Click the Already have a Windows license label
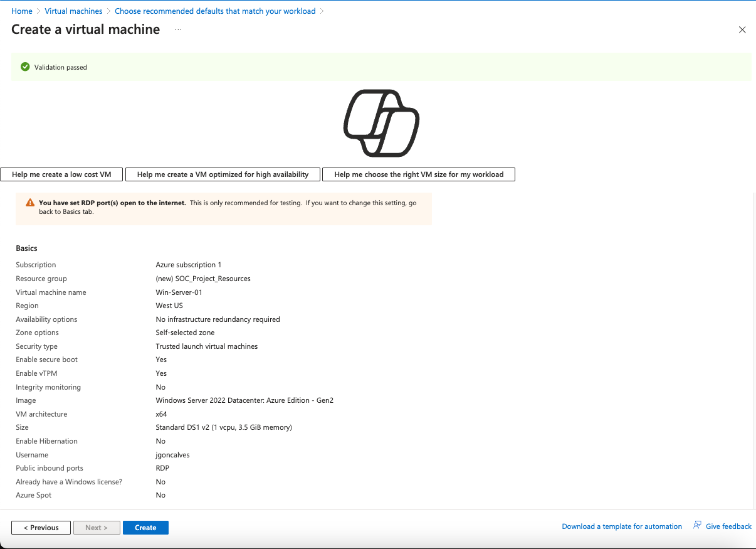The image size is (756, 549). coord(69,482)
